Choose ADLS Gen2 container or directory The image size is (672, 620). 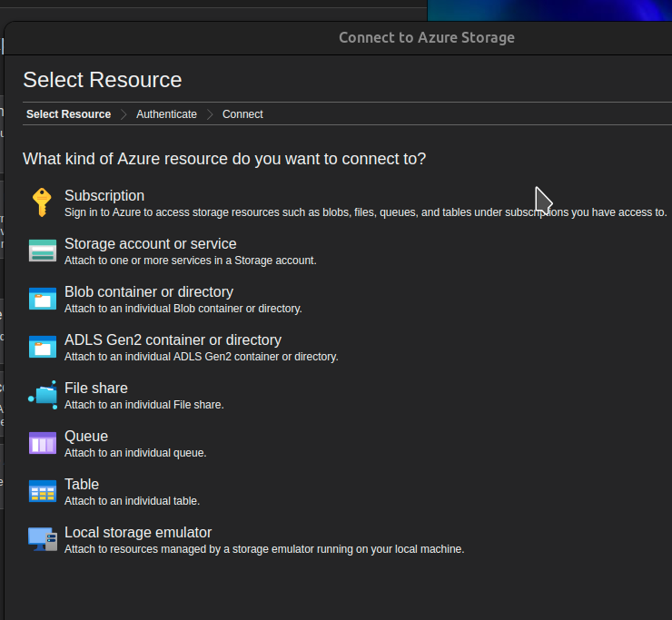pos(173,340)
